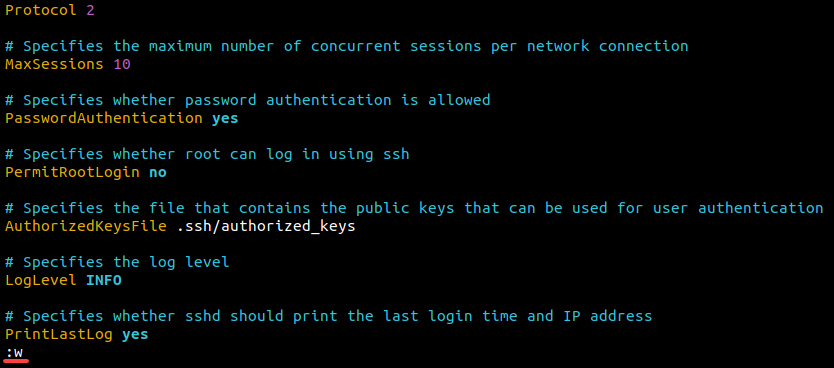This screenshot has height=368, width=834.
Task: Click the MaxSessions value 10
Action: [122, 64]
